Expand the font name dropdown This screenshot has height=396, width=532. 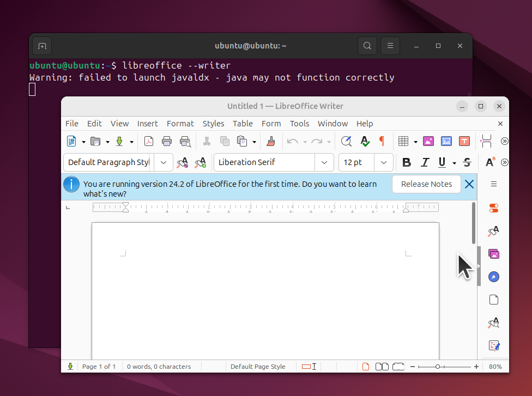click(324, 162)
